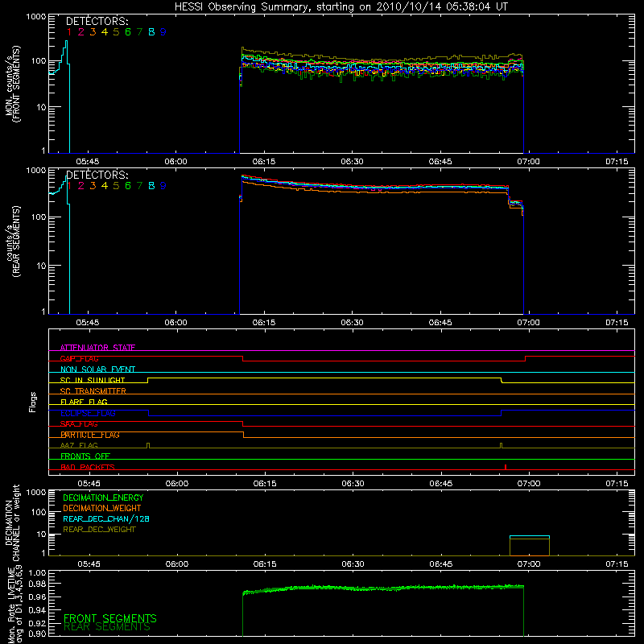Select detector 8 in front segments legend

coord(151,32)
